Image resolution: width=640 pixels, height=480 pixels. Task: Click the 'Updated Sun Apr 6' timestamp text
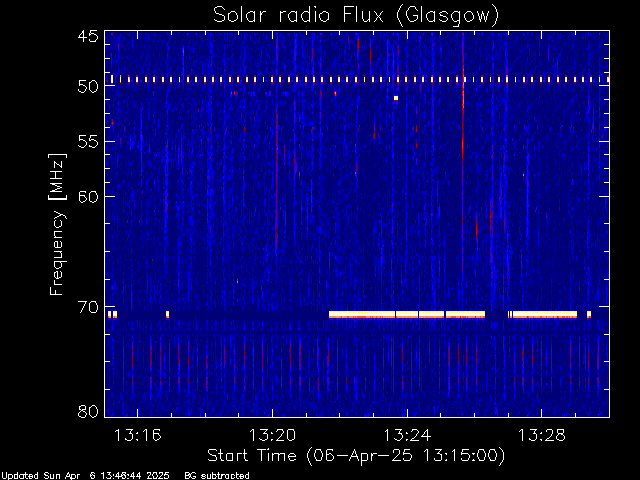(85, 476)
